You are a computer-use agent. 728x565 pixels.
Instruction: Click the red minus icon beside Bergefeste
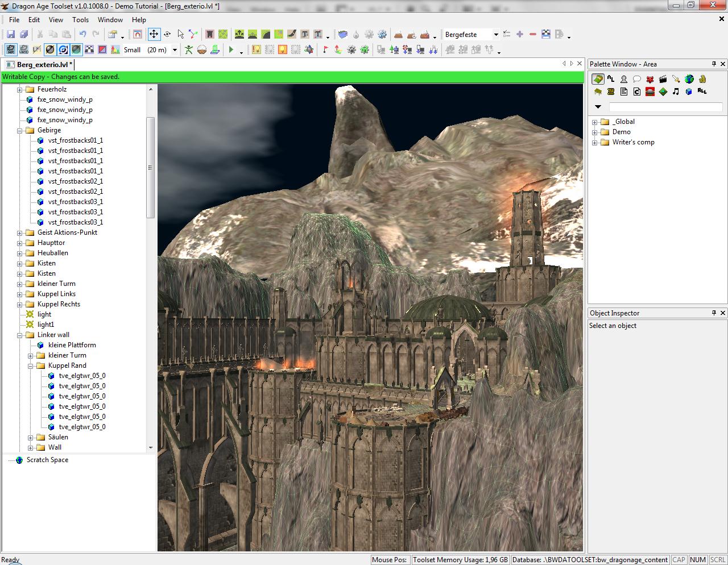533,35
